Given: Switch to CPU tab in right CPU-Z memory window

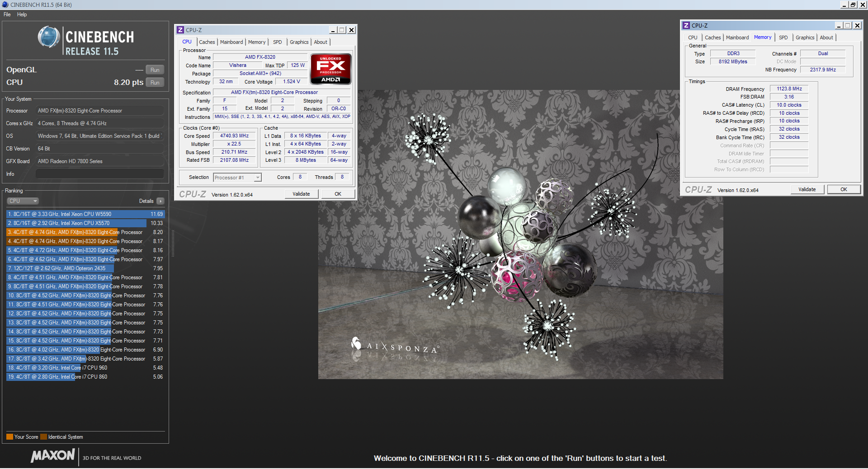Looking at the screenshot, I should click(693, 38).
